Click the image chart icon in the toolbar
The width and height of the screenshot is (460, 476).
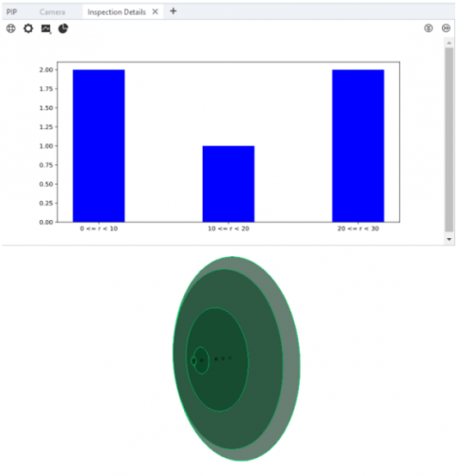point(46,28)
